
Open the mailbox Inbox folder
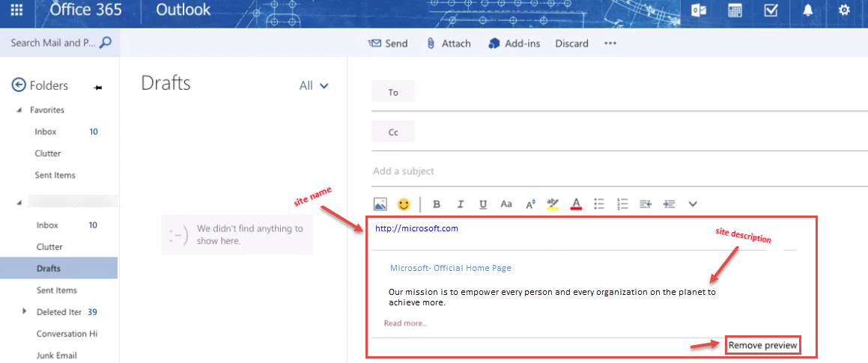point(47,225)
